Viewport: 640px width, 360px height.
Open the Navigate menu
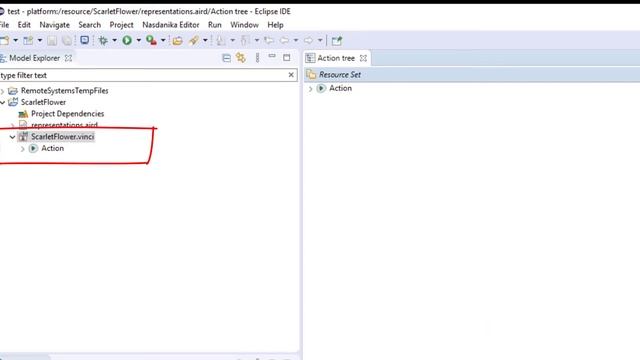pyautogui.click(x=55, y=25)
